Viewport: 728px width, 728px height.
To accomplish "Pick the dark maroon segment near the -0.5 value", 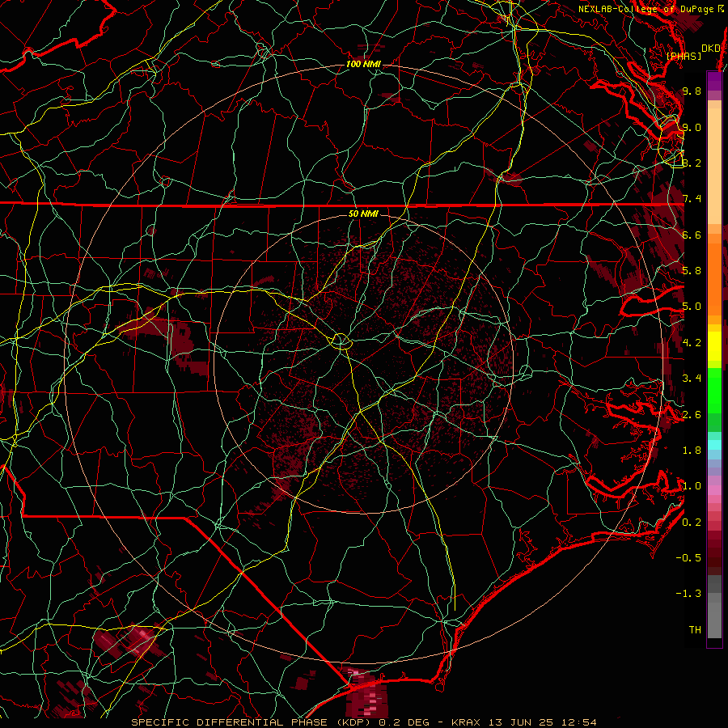I will (x=714, y=558).
